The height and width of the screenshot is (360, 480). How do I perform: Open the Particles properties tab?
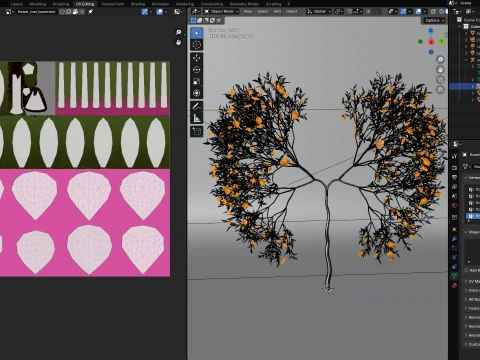point(454,248)
